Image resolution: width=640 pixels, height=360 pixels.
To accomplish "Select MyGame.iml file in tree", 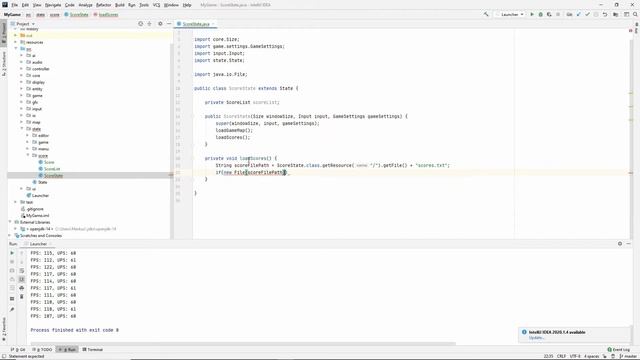I will (x=38, y=216).
